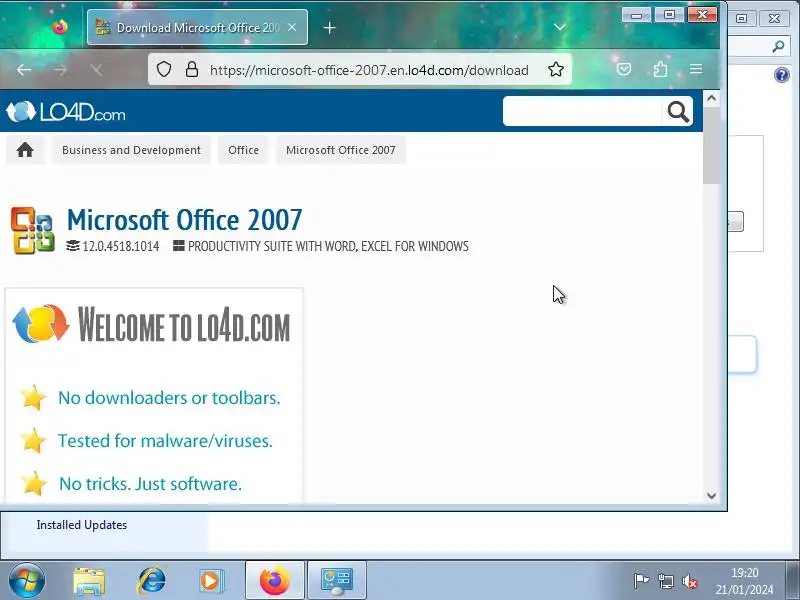Select the URL in the address bar
Viewport: 800px width, 600px height.
[x=369, y=70]
